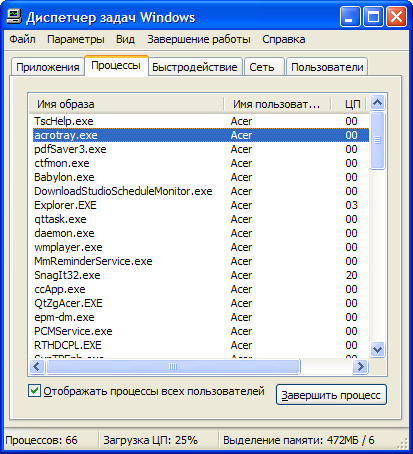
Task: Select the ccApp.exe process
Action: click(201, 289)
